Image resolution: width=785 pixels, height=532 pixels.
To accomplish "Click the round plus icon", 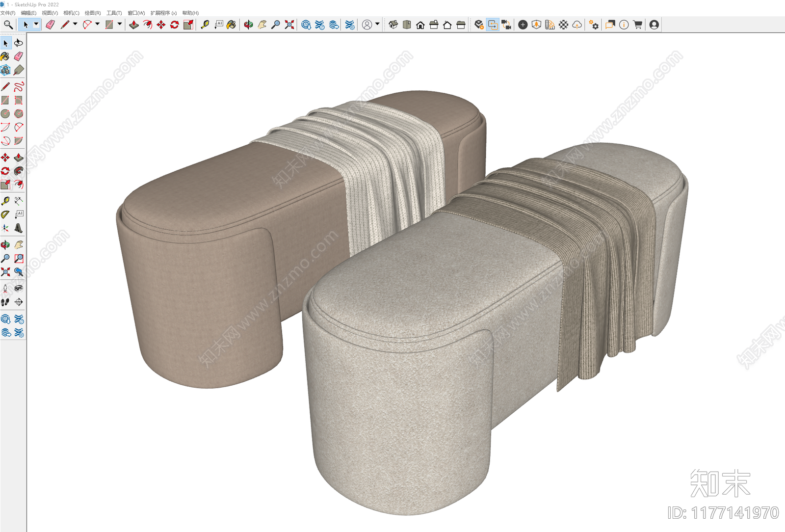I will 523,25.
